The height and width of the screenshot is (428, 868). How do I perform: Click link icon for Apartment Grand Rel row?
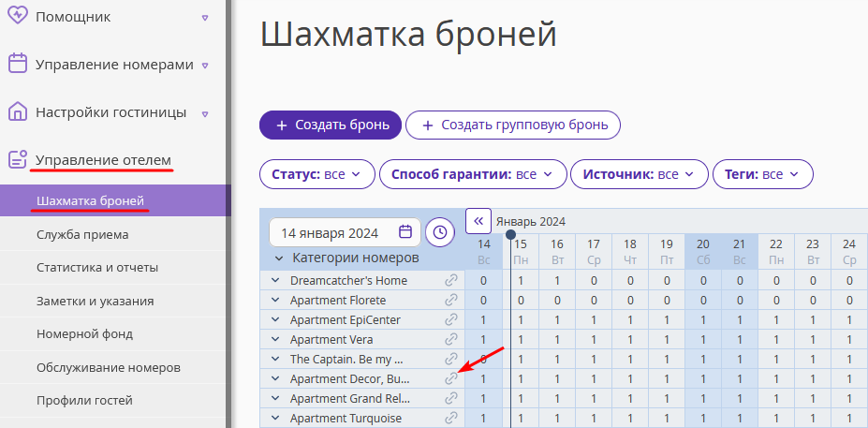(451, 398)
